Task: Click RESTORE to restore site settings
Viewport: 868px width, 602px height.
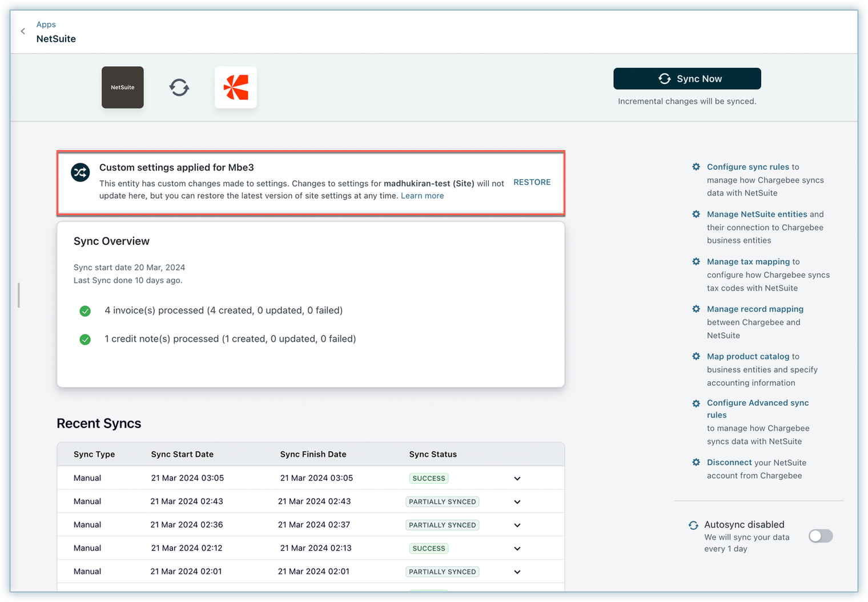Action: [x=532, y=183]
